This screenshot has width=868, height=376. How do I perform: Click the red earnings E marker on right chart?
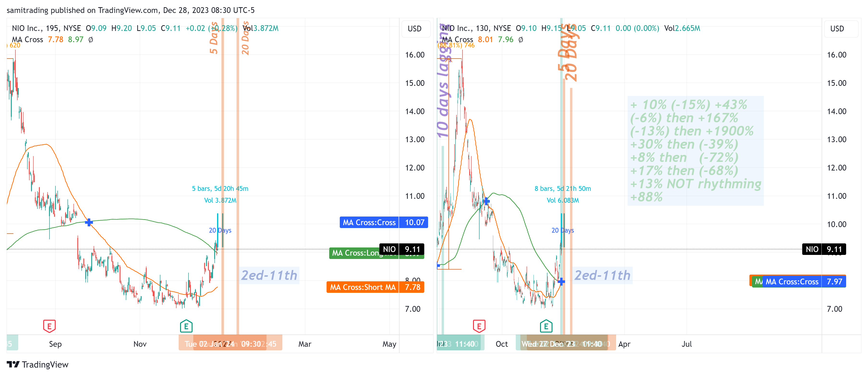click(479, 326)
